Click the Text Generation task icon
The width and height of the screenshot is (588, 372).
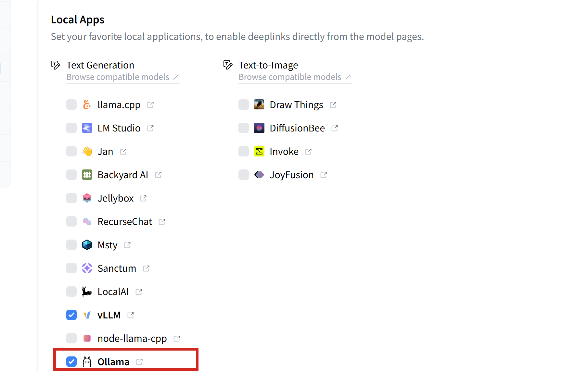tap(56, 65)
